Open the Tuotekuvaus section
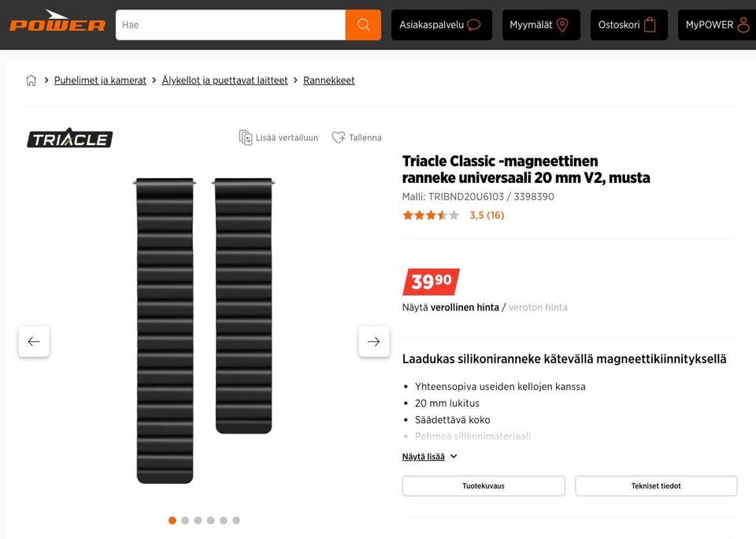 [484, 486]
